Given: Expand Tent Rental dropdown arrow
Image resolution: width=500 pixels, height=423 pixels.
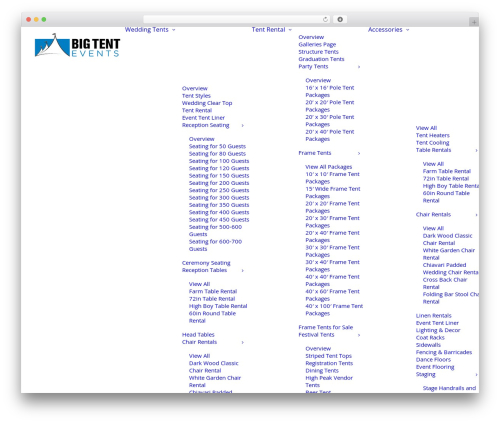Looking at the screenshot, I should point(290,30).
